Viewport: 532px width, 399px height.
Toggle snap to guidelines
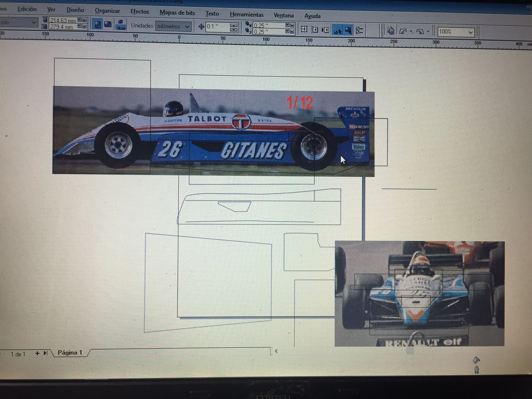315,30
